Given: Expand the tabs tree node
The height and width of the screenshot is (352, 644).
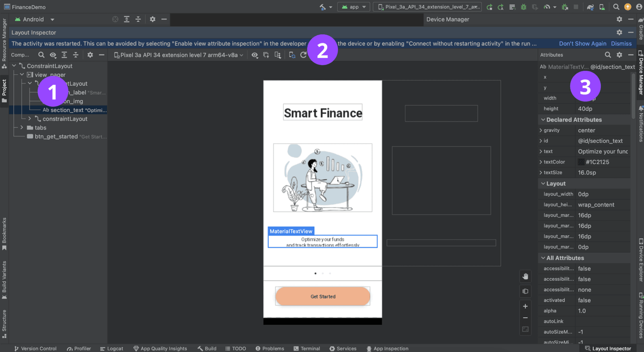Looking at the screenshot, I should [22, 128].
